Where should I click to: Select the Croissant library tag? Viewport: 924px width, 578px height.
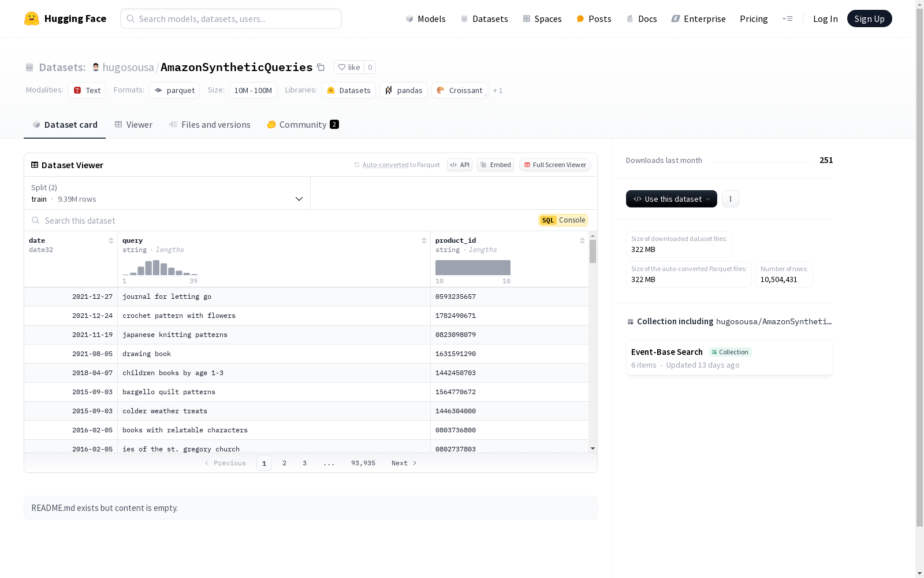click(x=460, y=90)
